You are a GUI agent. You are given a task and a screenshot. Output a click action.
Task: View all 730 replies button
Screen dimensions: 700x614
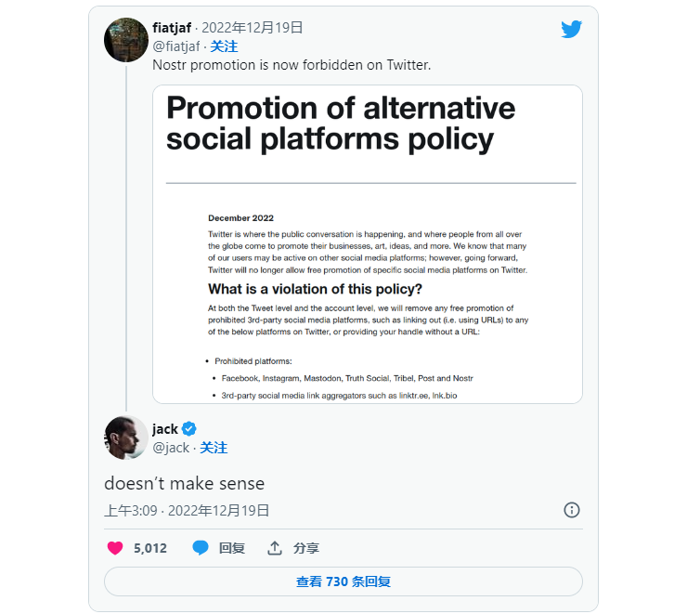(344, 581)
